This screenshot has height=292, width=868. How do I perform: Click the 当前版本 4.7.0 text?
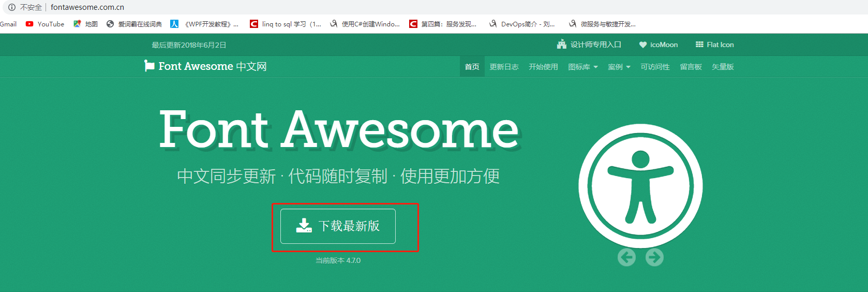coord(338,260)
